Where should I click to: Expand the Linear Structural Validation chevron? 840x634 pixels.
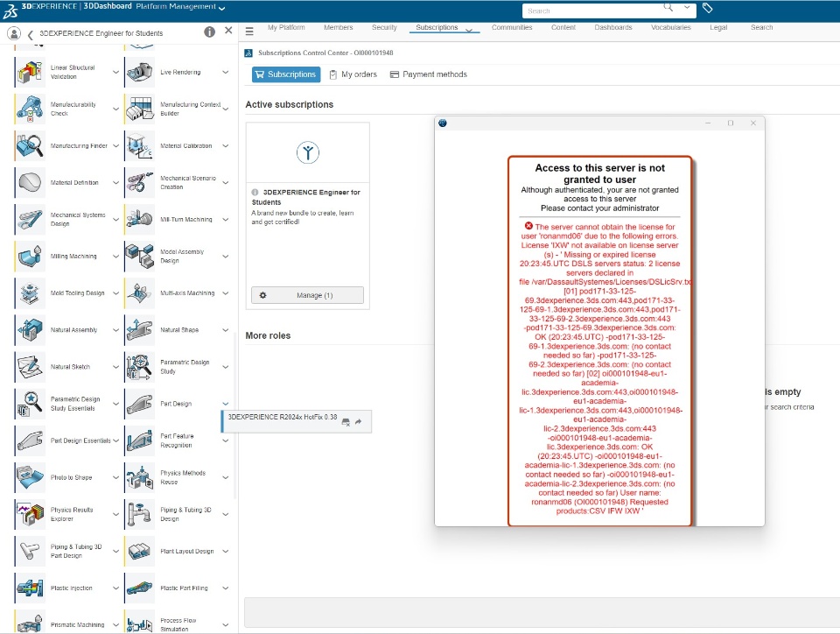tap(115, 73)
